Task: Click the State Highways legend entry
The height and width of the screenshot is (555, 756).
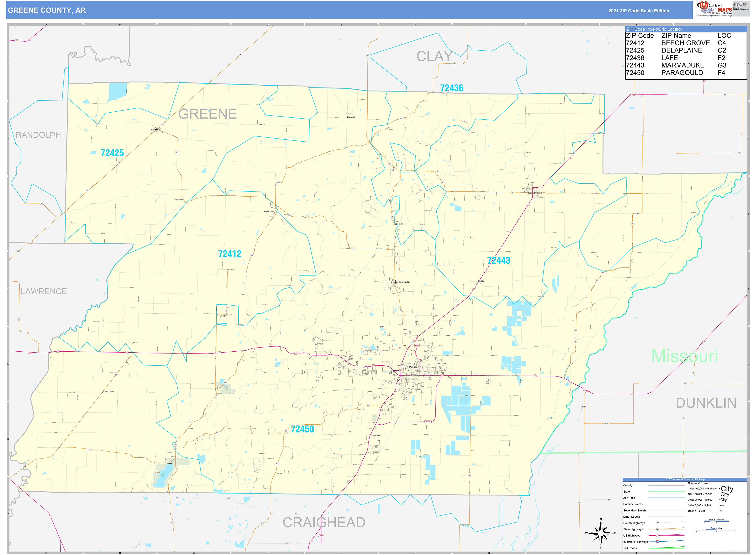Action: tap(633, 529)
